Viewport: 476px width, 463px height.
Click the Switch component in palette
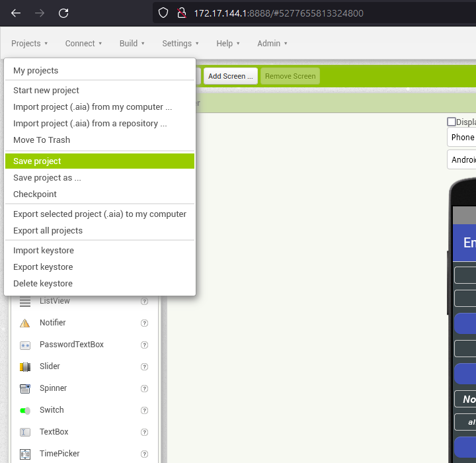coord(52,410)
